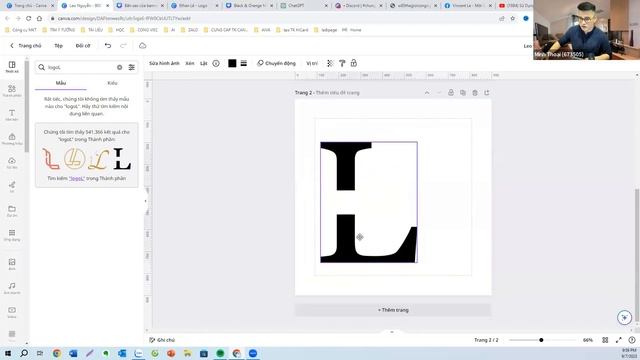The height and width of the screenshot is (360, 640).
Task: Delete page 2 with trash icon
Action: [x=475, y=93]
